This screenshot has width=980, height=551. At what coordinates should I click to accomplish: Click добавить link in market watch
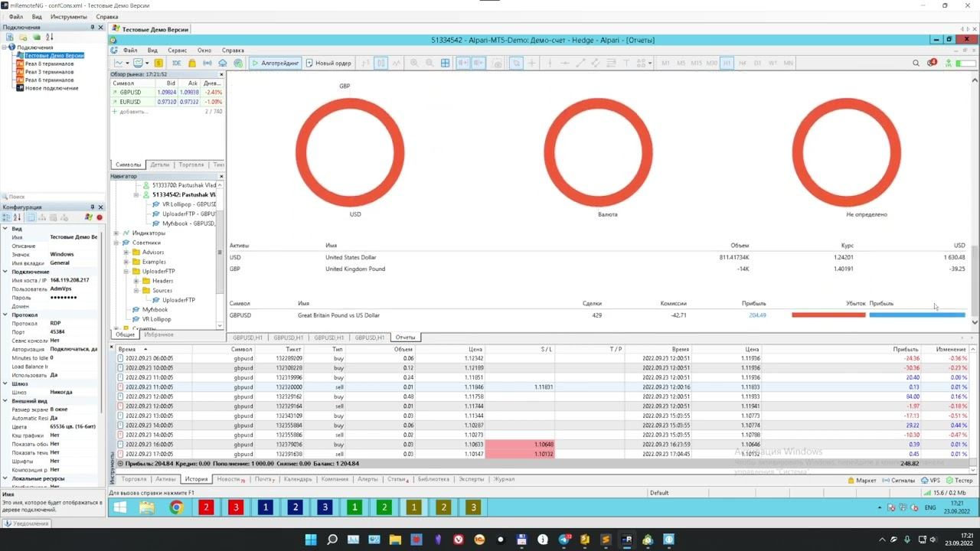click(x=133, y=112)
